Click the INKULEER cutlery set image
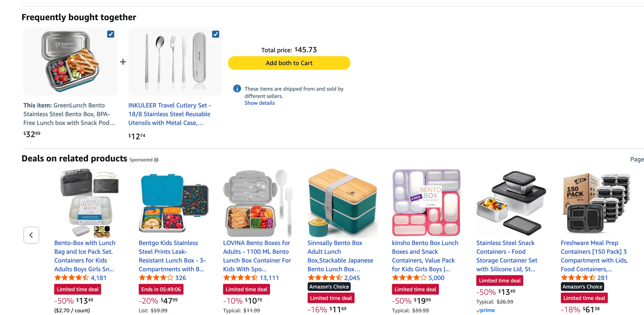Screen dimensions: 644x315 click(x=175, y=61)
